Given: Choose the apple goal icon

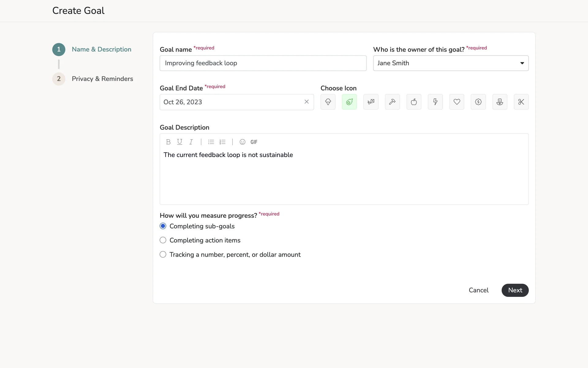Looking at the screenshot, I should [x=413, y=102].
